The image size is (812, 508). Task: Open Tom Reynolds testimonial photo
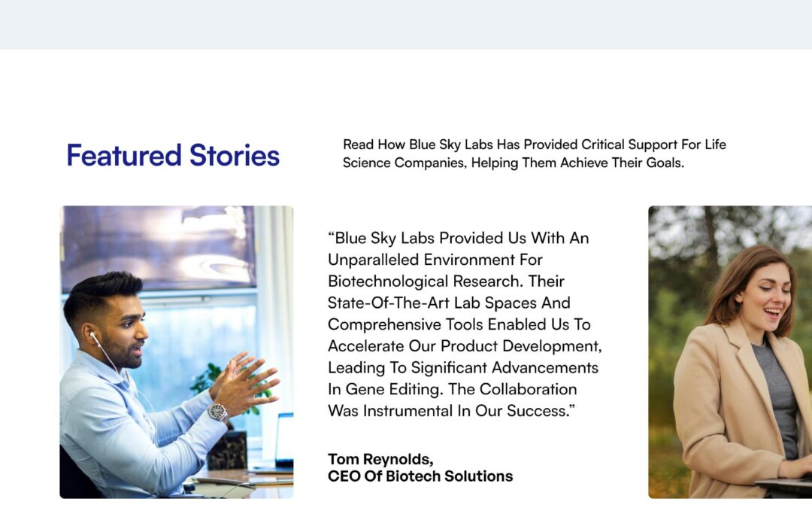click(x=177, y=352)
